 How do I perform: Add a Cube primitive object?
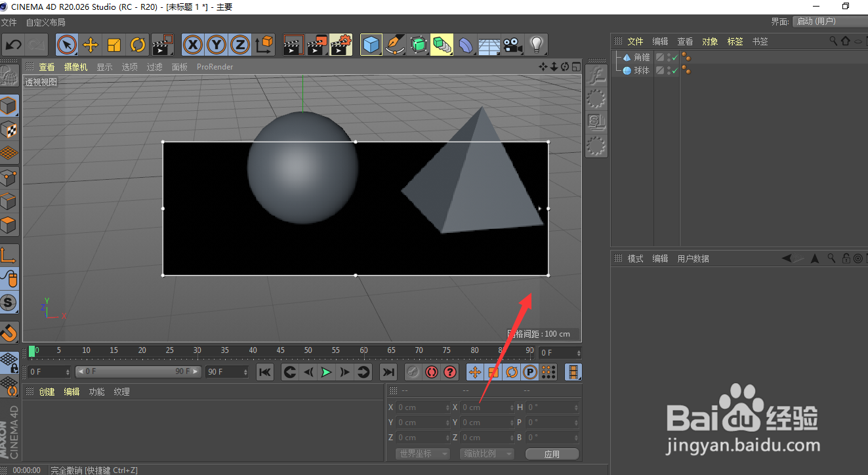coord(371,45)
